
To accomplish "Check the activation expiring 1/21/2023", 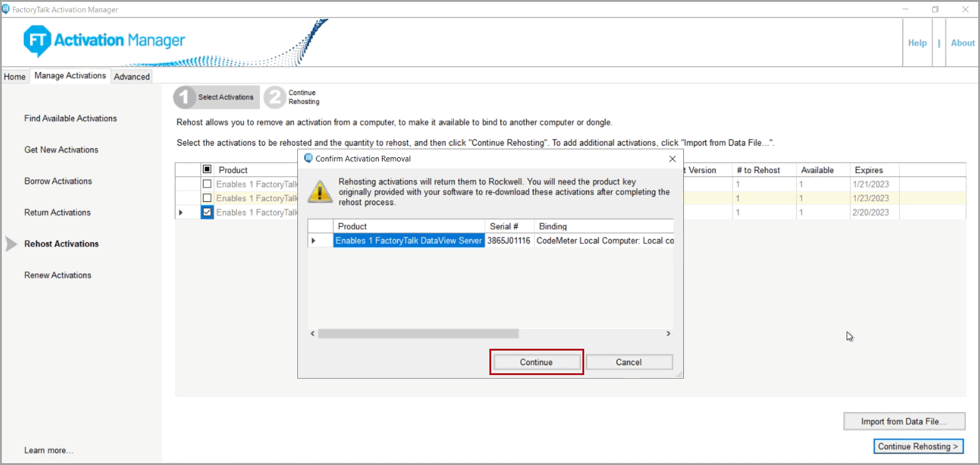I will [x=207, y=184].
